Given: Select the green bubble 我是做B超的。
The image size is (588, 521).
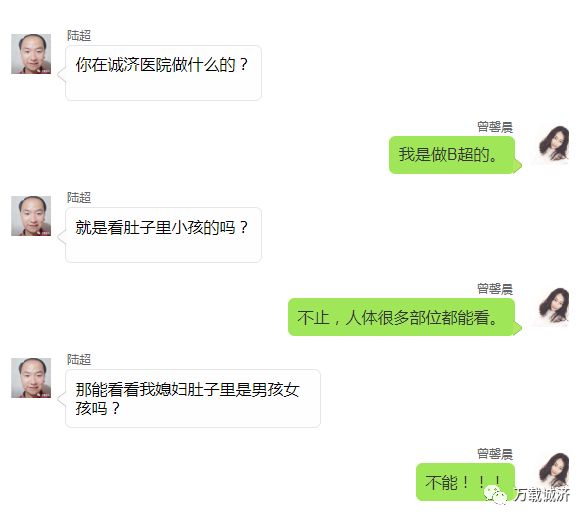Looking at the screenshot, I should (452, 155).
